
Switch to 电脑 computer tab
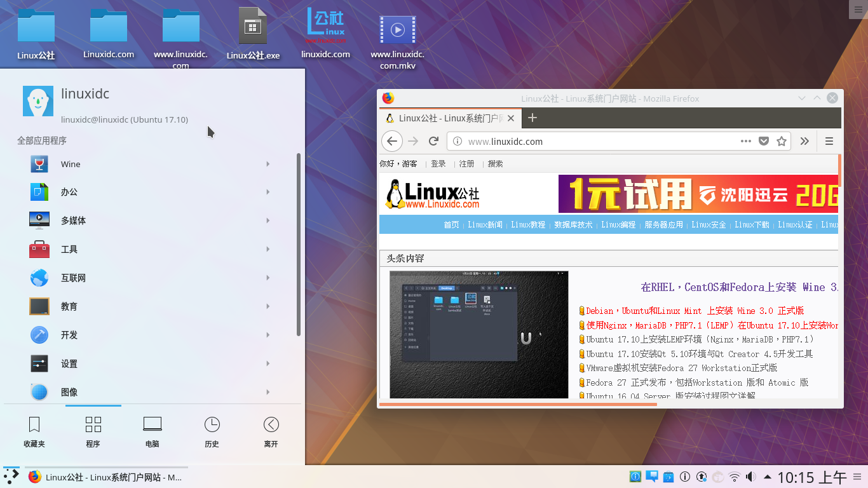point(153,432)
